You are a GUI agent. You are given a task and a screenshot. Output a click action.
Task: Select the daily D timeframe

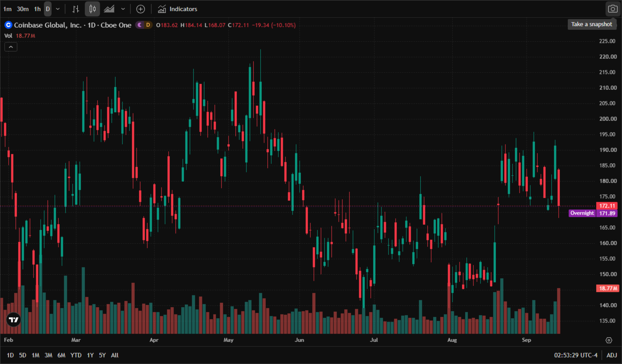point(48,9)
